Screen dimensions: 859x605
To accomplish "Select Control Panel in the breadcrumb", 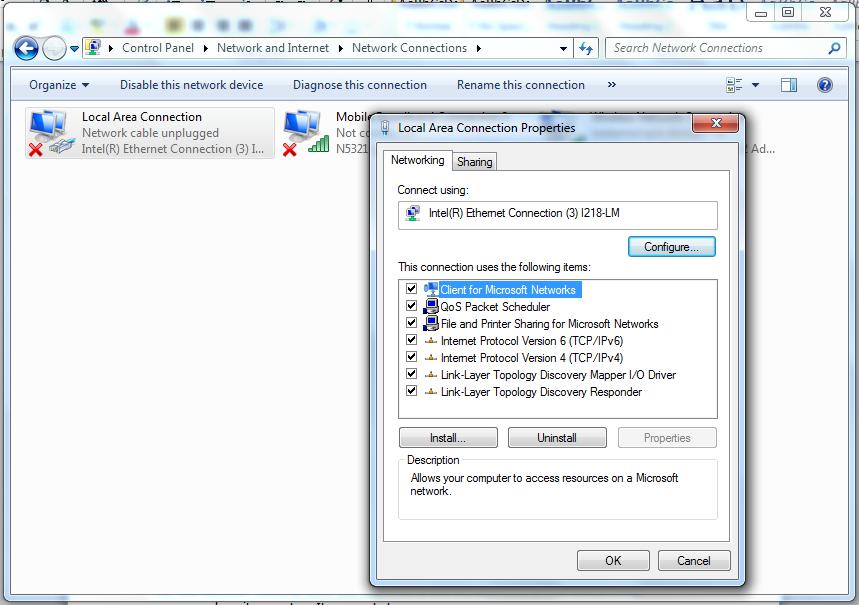I will [158, 48].
